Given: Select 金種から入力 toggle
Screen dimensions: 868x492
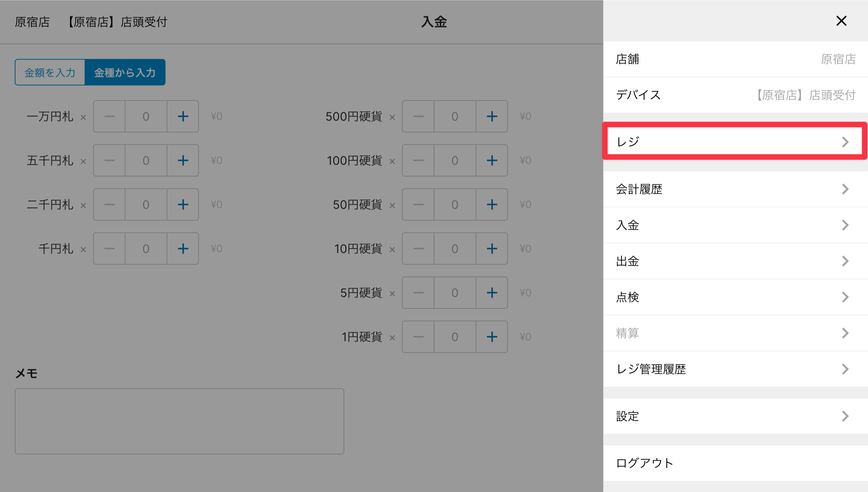Looking at the screenshot, I should 125,72.
